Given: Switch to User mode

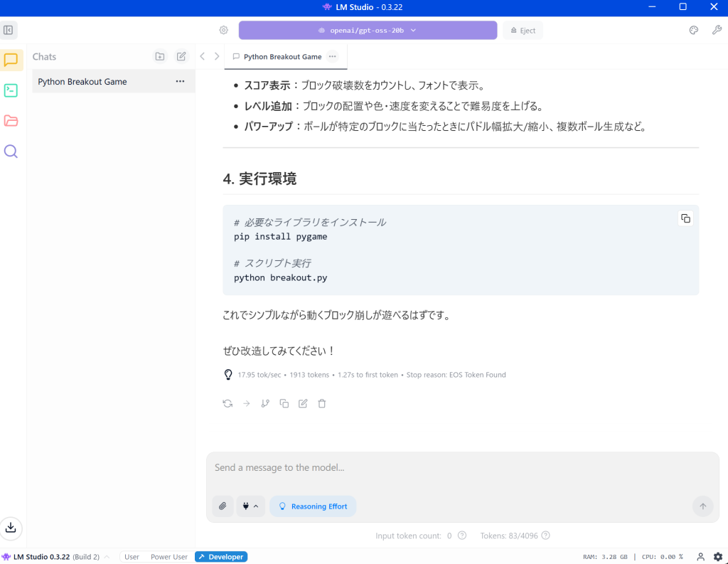Looking at the screenshot, I should 132,557.
